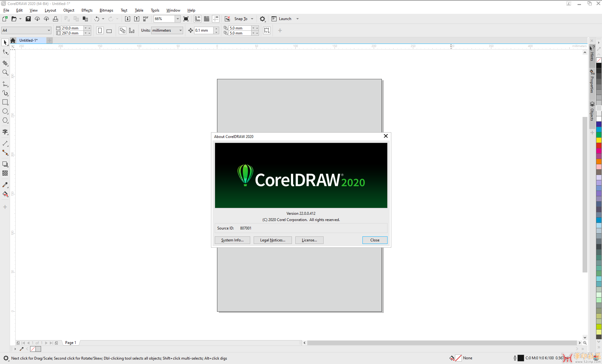This screenshot has height=364, width=602.
Task: Select the Pick tool
Action: (5, 42)
